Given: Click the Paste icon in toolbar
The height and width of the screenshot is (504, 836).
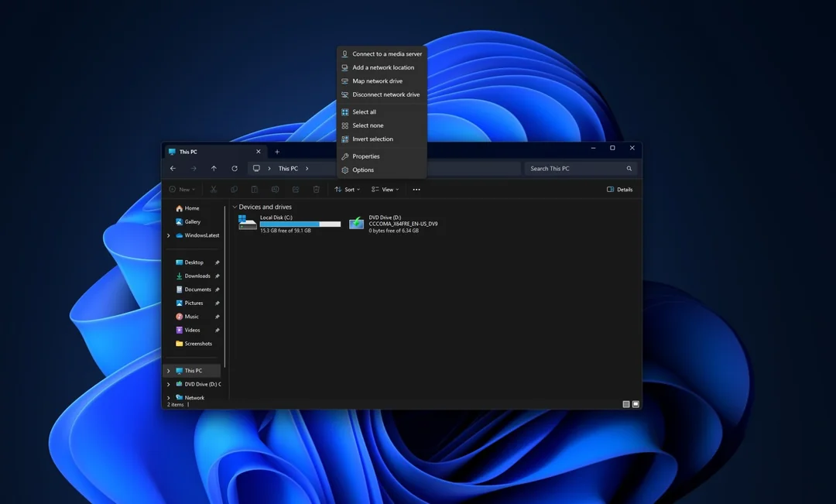Looking at the screenshot, I should [255, 190].
